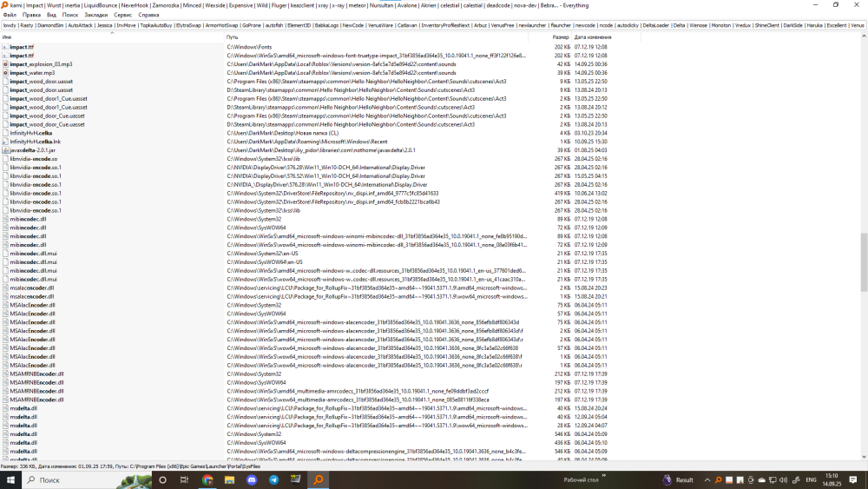Click the path ending in Новая папка (CL)
This screenshot has width=868, height=489.
(x=282, y=133)
